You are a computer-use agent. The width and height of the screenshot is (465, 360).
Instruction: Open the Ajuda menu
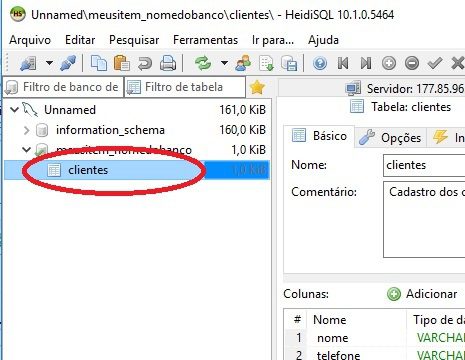click(323, 40)
